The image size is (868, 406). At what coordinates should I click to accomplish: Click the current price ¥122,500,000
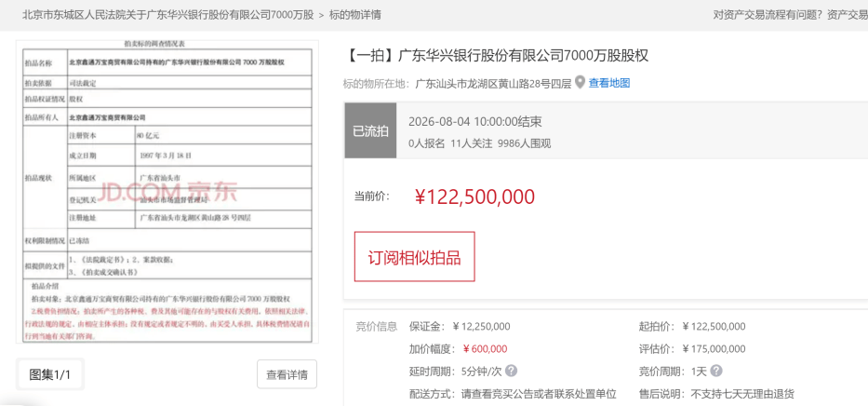pos(475,196)
